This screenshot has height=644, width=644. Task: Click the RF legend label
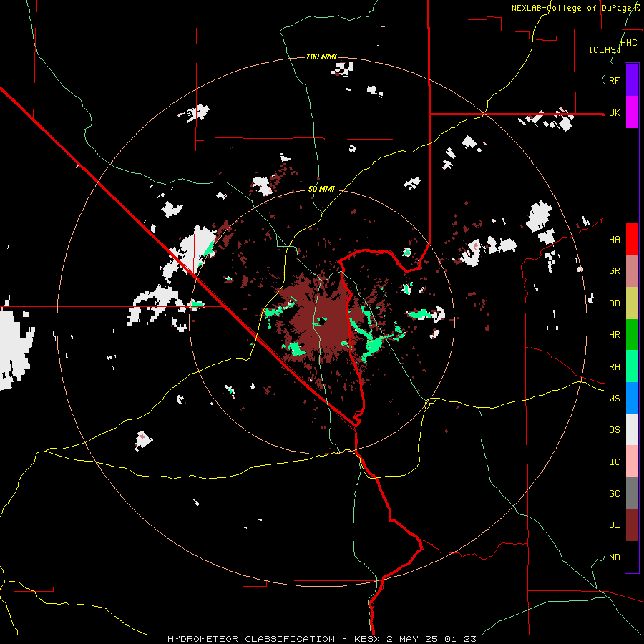coord(614,80)
